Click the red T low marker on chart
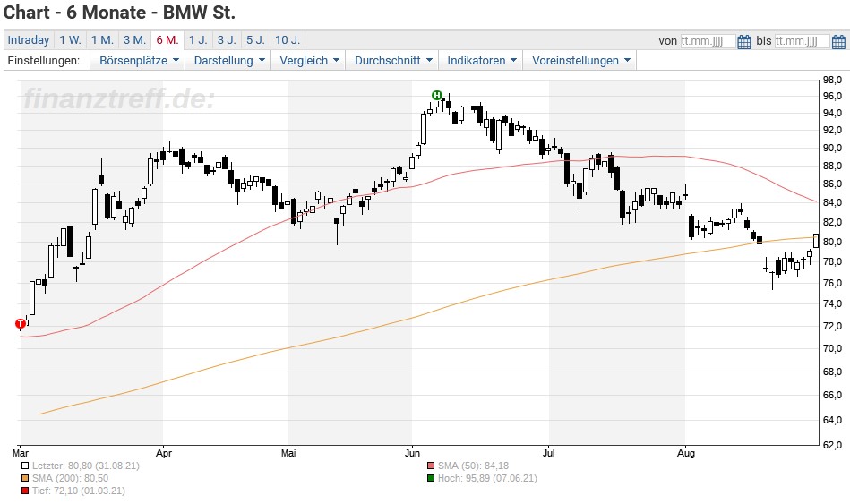The image size is (850, 504). pyautogui.click(x=21, y=323)
